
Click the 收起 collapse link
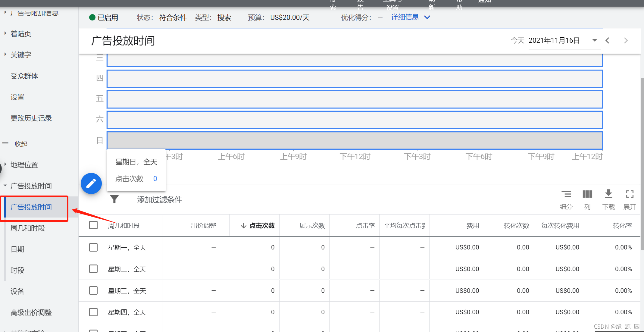point(21,144)
